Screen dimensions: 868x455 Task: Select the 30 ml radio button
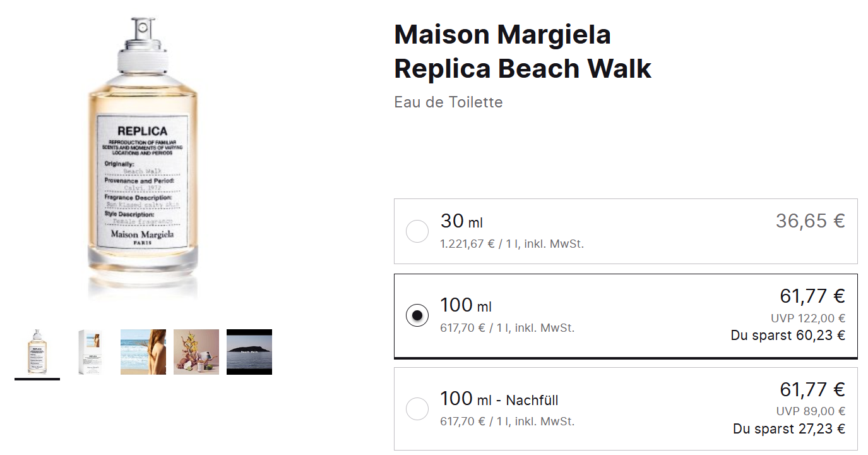coord(417,231)
